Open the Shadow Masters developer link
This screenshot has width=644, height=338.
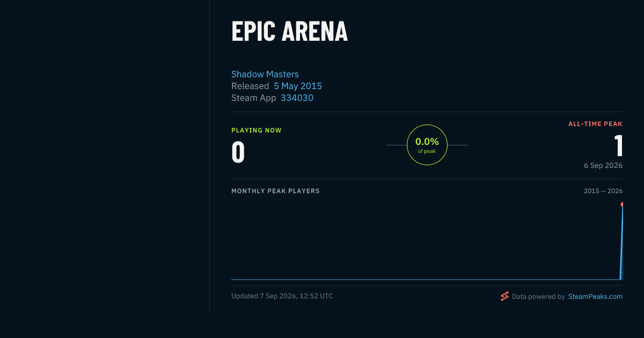(x=265, y=74)
